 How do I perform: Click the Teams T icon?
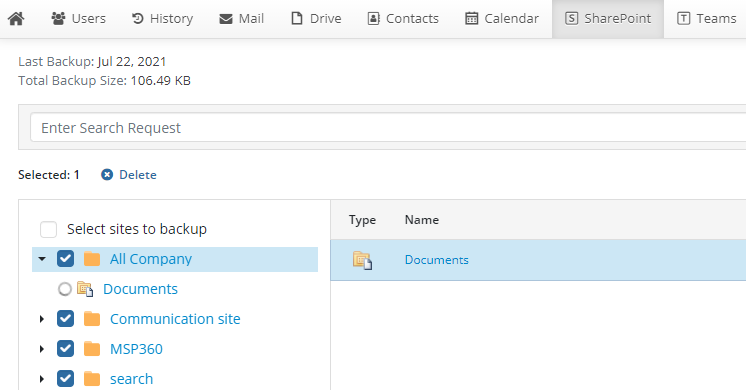684,19
